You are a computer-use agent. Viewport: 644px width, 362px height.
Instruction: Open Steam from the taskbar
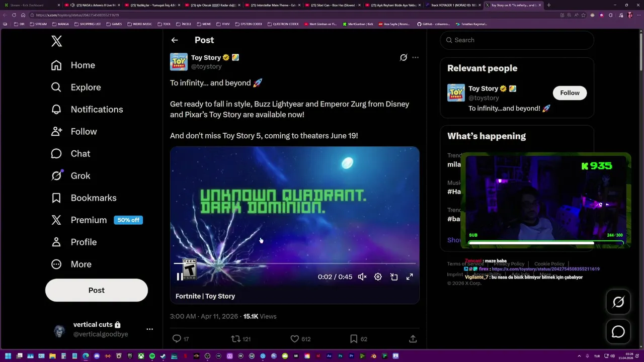click(163, 356)
